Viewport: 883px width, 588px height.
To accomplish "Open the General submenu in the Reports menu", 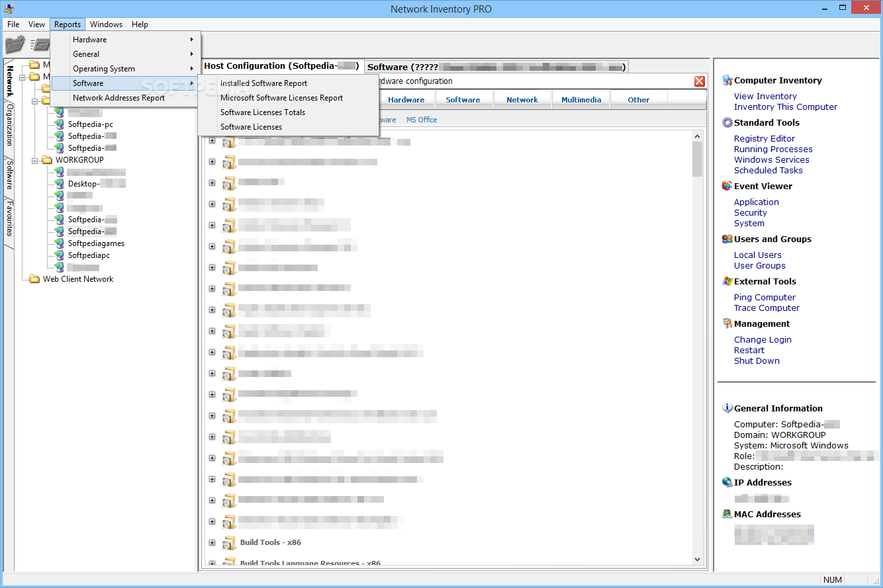I will coord(126,54).
